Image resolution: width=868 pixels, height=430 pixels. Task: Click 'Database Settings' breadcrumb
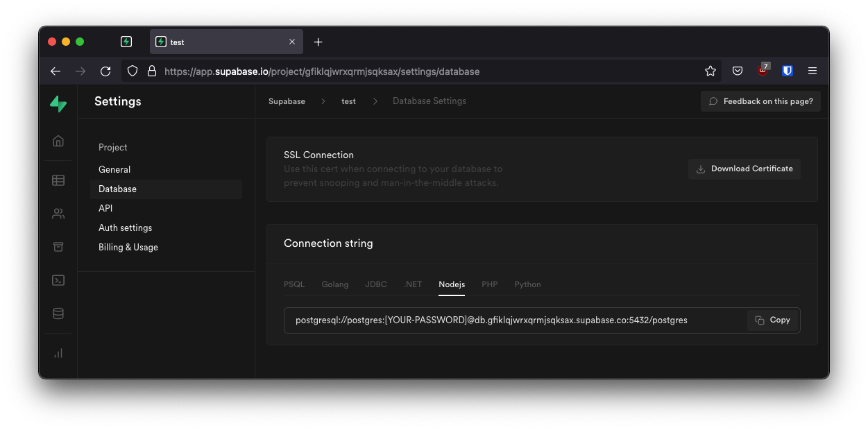point(429,101)
